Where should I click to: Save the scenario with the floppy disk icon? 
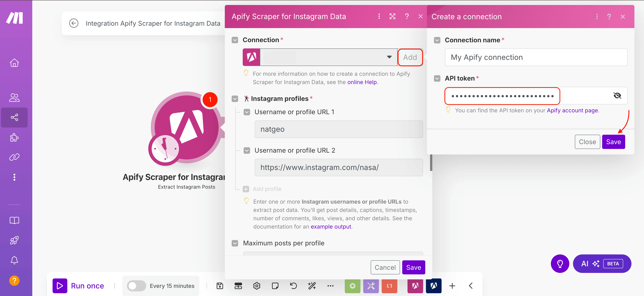click(x=219, y=286)
